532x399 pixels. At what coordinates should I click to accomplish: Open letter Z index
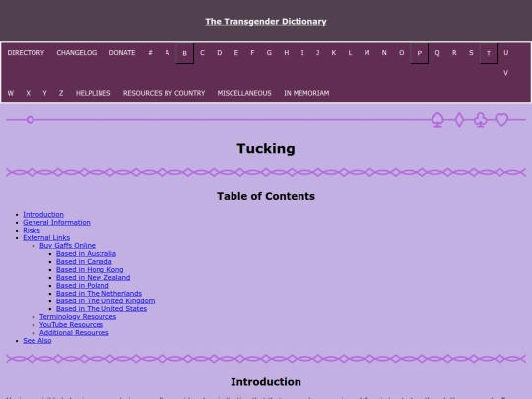(61, 93)
